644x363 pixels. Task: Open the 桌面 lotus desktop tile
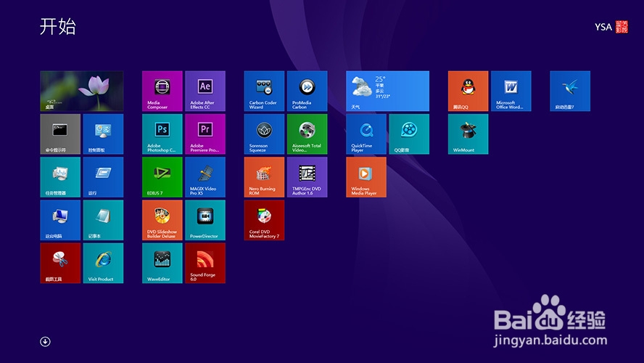82,91
